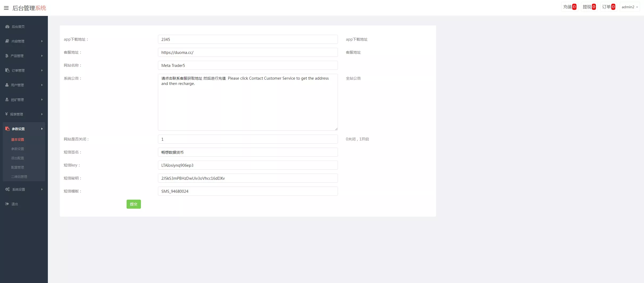Click the 短信秘钥： field label
This screenshot has width=644, height=283.
point(73,178)
